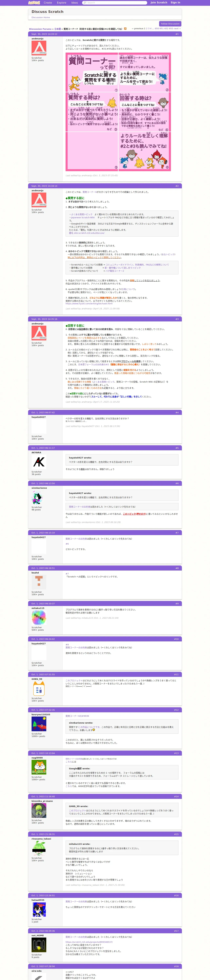Open the #1 post permalink
Screen dimensions: 210x980
(x=177, y=34)
